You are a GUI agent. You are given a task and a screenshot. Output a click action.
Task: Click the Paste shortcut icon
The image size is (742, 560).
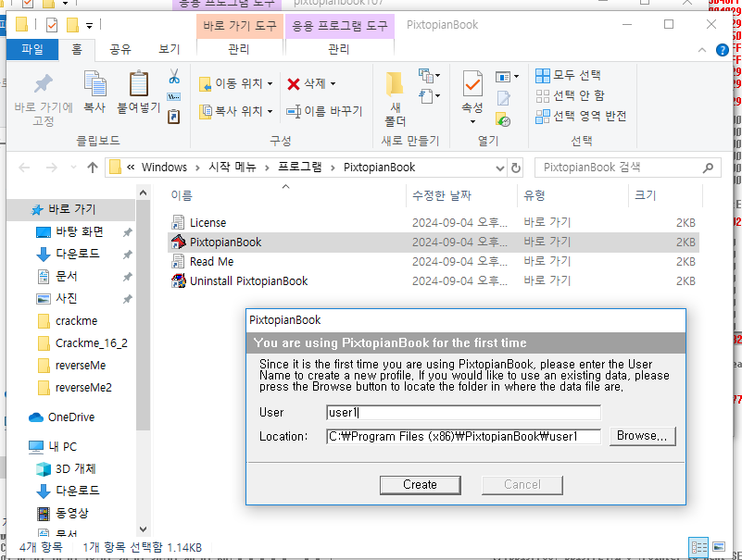[x=174, y=117]
